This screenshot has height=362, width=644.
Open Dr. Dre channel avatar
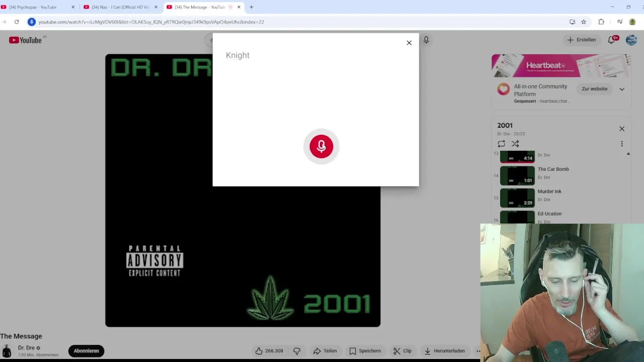coord(7,351)
